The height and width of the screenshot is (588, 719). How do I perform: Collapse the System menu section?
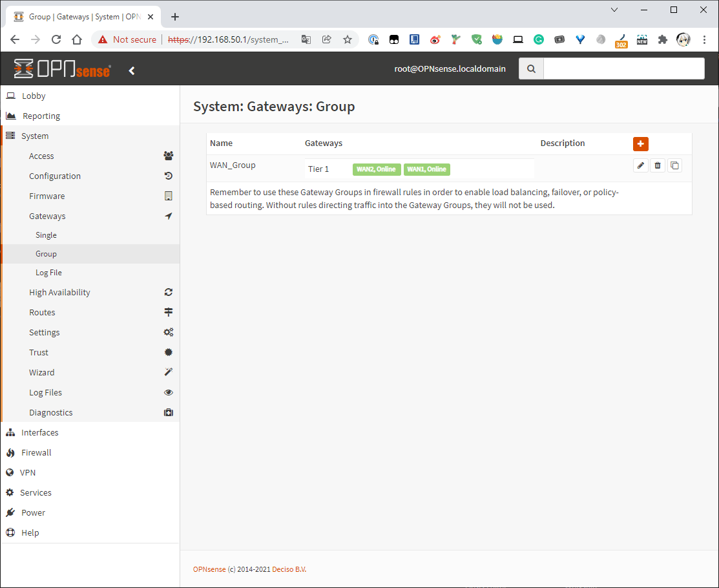point(35,136)
